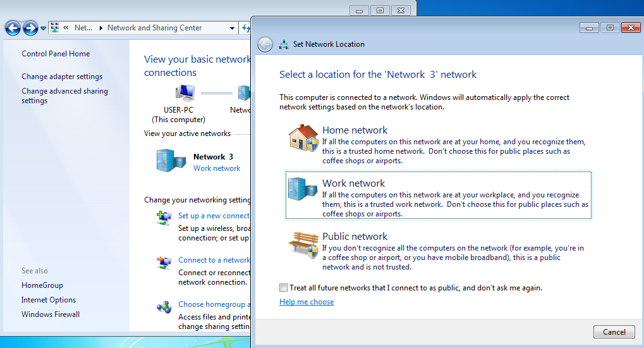Open the Connect to a network link
The height and width of the screenshot is (348, 644).
coord(214,260)
